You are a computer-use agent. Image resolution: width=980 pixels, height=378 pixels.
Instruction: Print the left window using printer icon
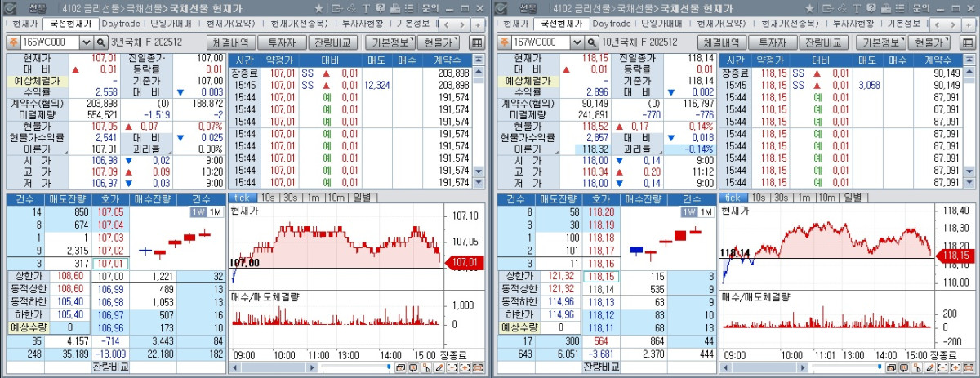[x=395, y=8]
